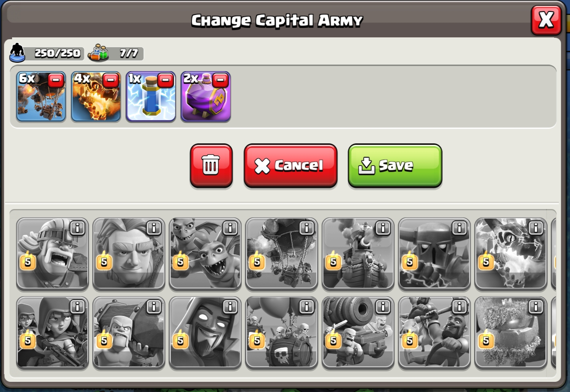
Task: Open info for Super P.E.K.K.A troop
Action: [459, 228]
